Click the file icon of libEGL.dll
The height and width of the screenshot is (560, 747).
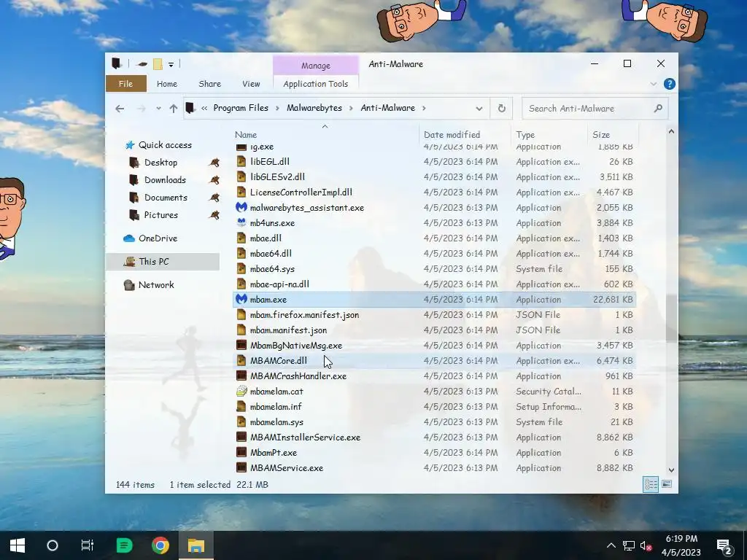(x=241, y=161)
